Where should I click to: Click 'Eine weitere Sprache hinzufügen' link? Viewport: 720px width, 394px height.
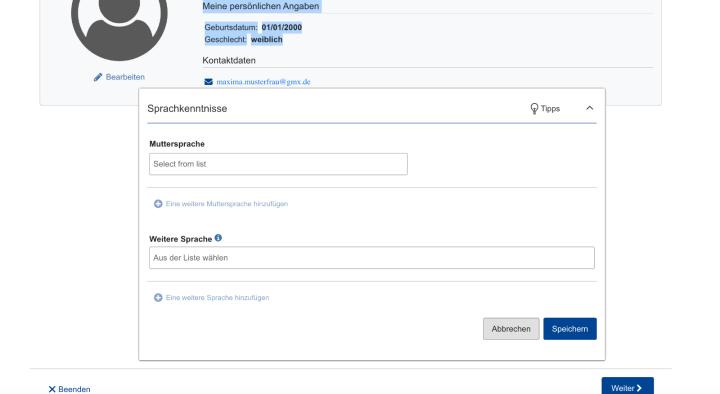(x=217, y=298)
